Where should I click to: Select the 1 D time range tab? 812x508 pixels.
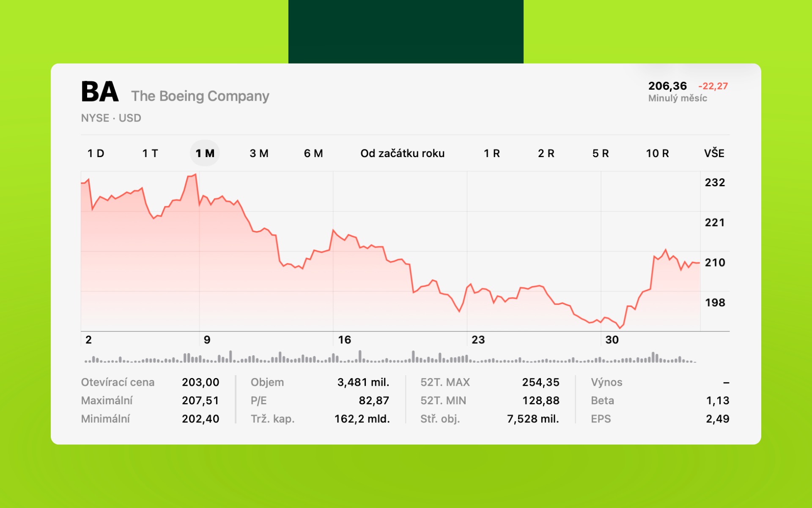(x=96, y=153)
